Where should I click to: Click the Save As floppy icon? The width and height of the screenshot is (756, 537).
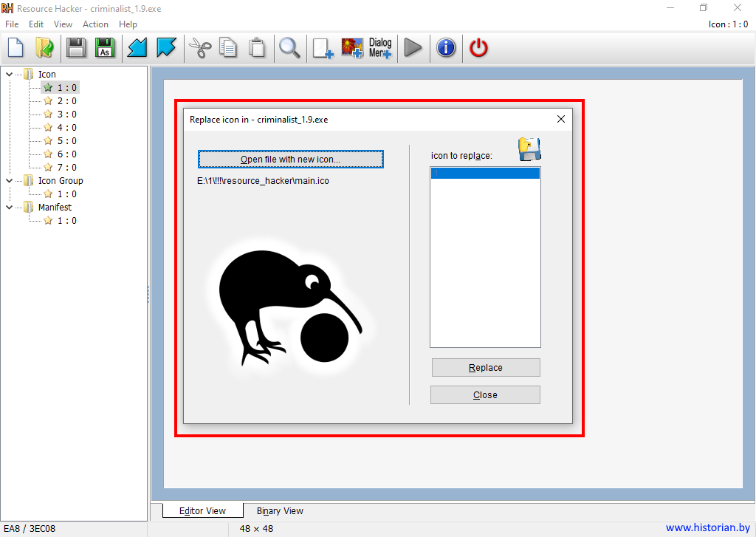[105, 49]
